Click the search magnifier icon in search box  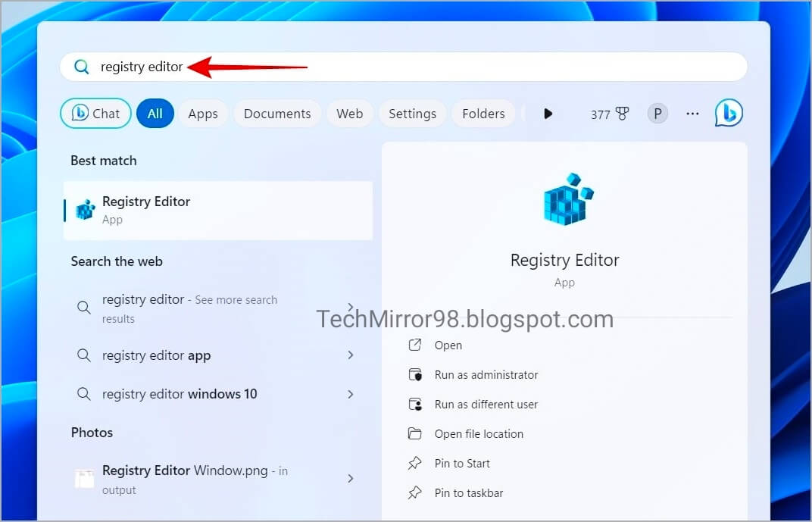click(81, 67)
